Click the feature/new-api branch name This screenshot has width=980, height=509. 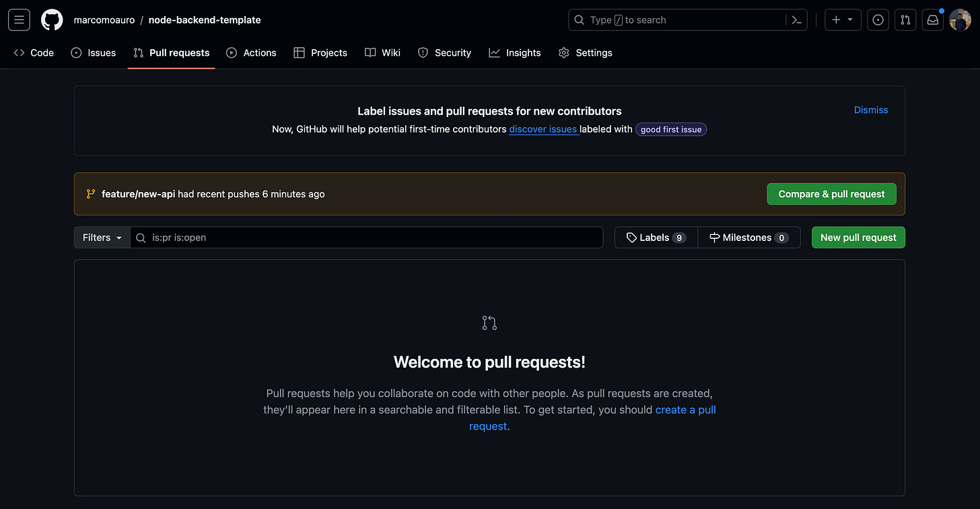pos(138,194)
